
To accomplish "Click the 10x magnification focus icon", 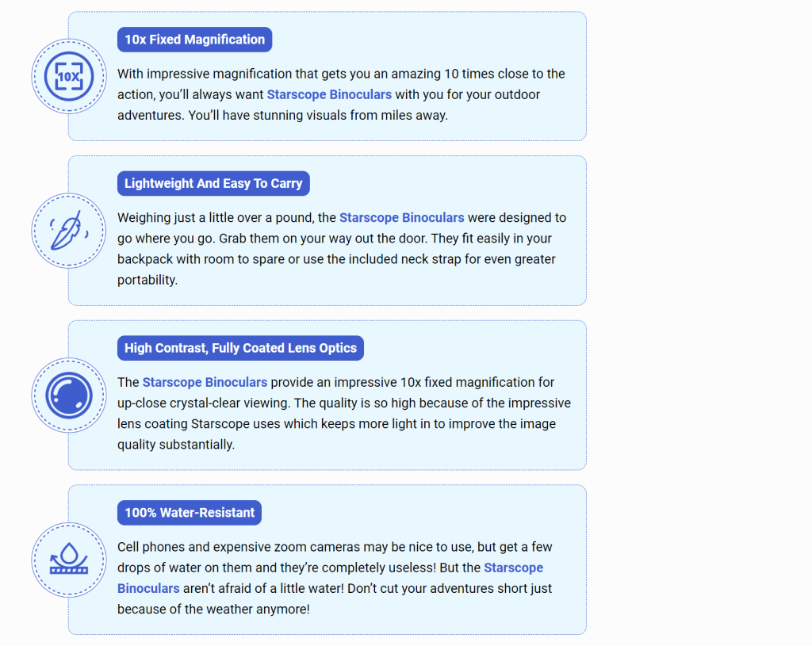I will click(69, 77).
